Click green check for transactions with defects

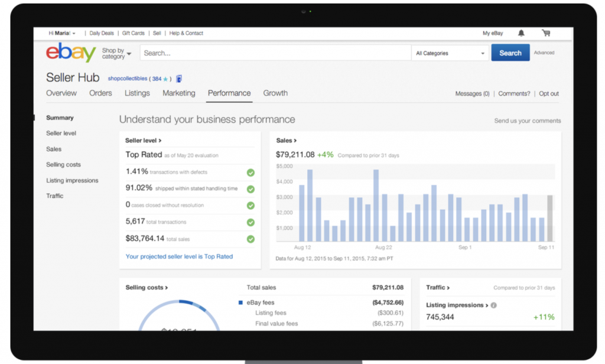pyautogui.click(x=251, y=173)
